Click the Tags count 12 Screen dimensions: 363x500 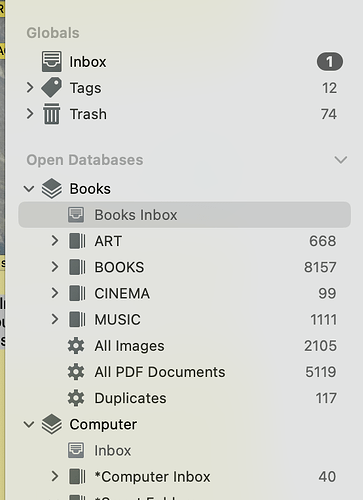(x=329, y=88)
